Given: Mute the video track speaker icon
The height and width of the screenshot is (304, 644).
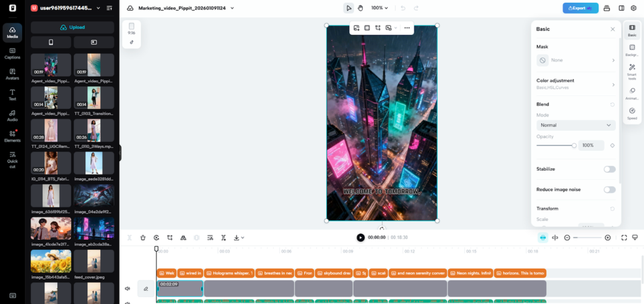Looking at the screenshot, I should tap(128, 289).
